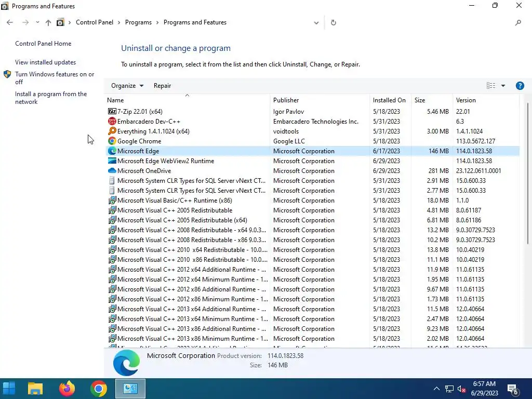Image resolution: width=532 pixels, height=399 pixels.
Task: Click the voidtools publisher cell
Action: click(x=286, y=131)
